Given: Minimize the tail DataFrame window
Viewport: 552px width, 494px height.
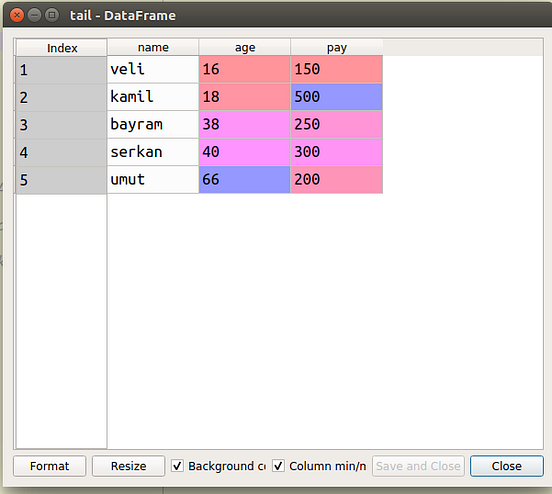Looking at the screenshot, I should point(34,15).
